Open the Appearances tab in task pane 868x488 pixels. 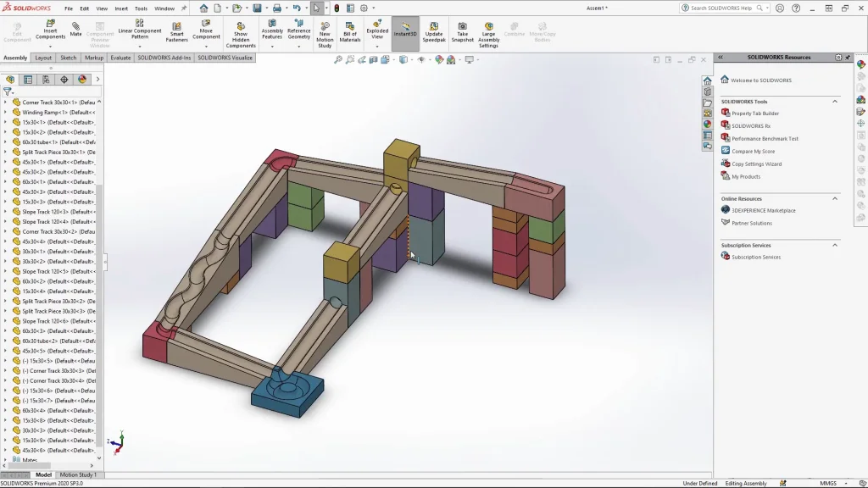point(707,124)
